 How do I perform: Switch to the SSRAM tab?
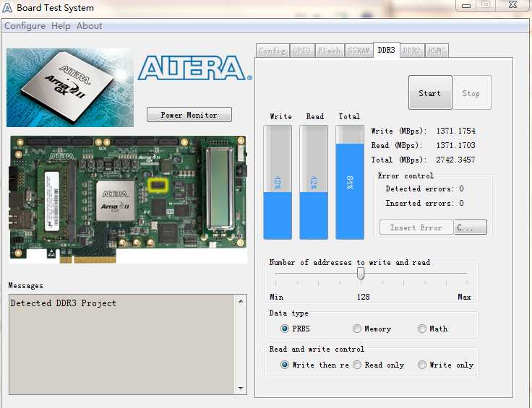pos(359,51)
